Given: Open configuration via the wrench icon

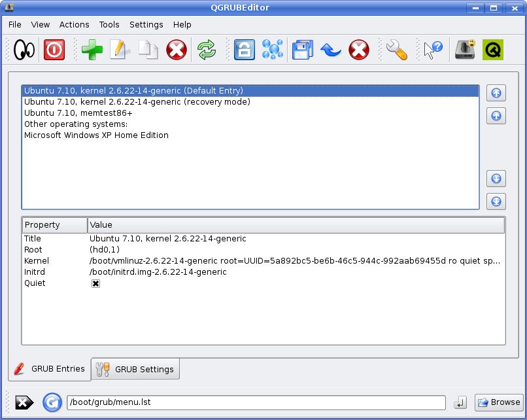Looking at the screenshot, I should point(397,50).
